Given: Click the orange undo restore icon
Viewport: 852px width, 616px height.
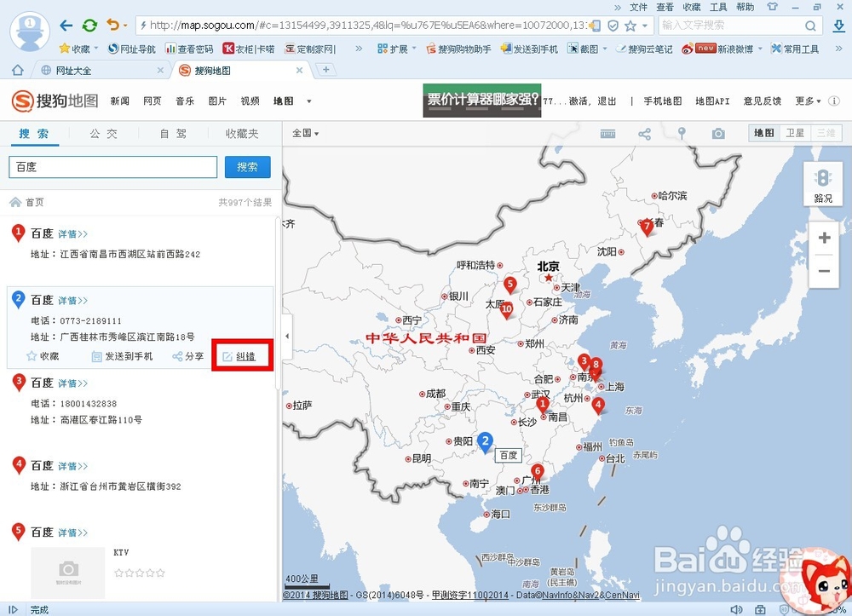Looking at the screenshot, I should 112,25.
